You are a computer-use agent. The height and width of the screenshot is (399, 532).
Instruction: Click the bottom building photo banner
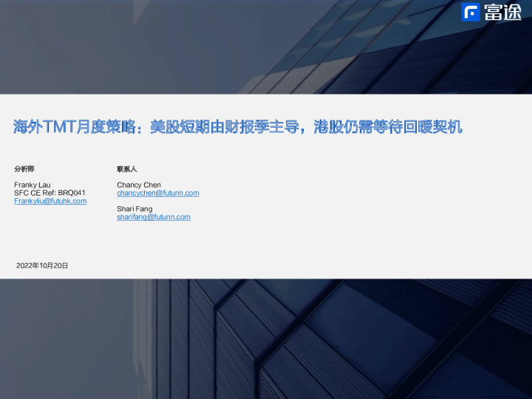point(266,340)
